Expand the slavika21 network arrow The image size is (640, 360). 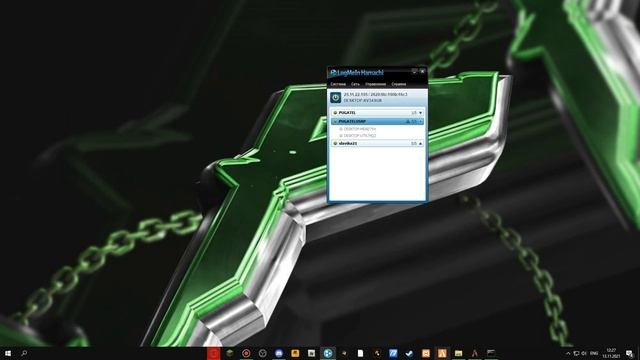pos(420,144)
